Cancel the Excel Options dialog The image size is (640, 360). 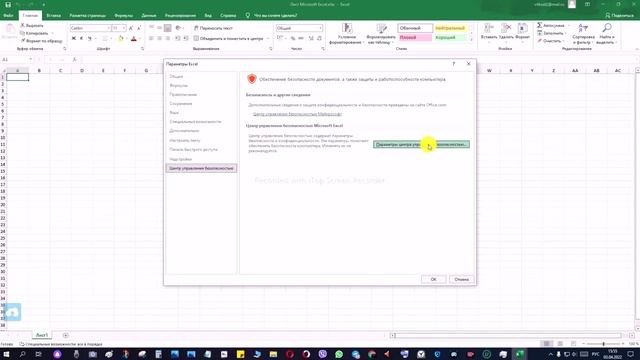point(461,279)
